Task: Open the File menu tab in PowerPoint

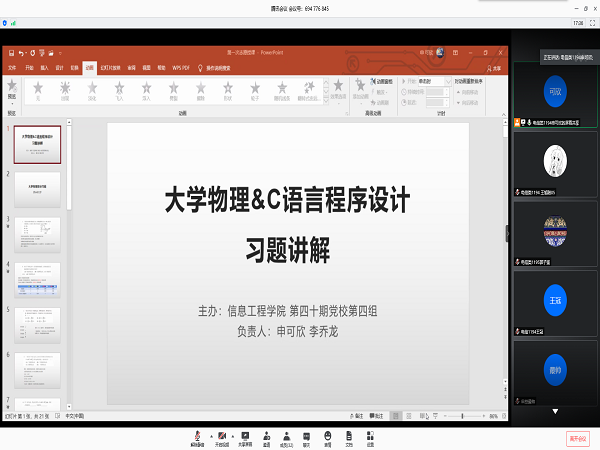Action: (x=13, y=67)
